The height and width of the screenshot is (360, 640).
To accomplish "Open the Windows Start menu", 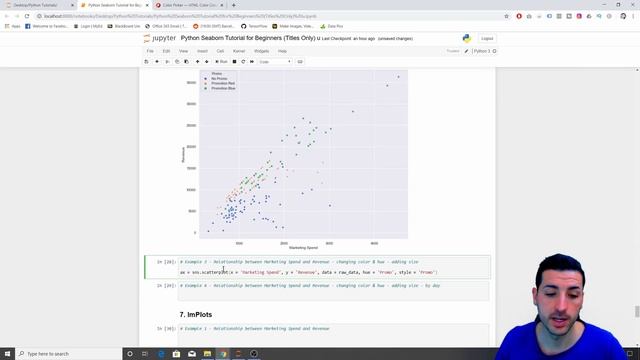I will [x=7, y=353].
